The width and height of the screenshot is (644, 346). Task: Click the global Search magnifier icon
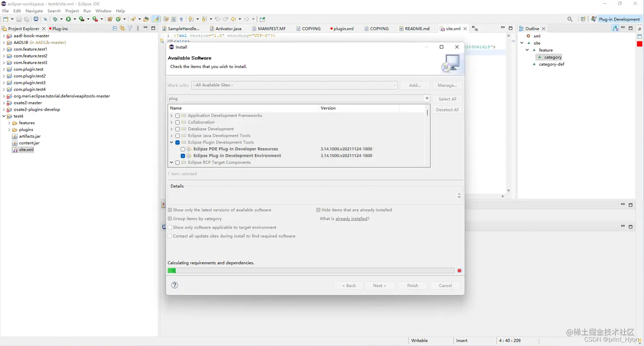[570, 19]
